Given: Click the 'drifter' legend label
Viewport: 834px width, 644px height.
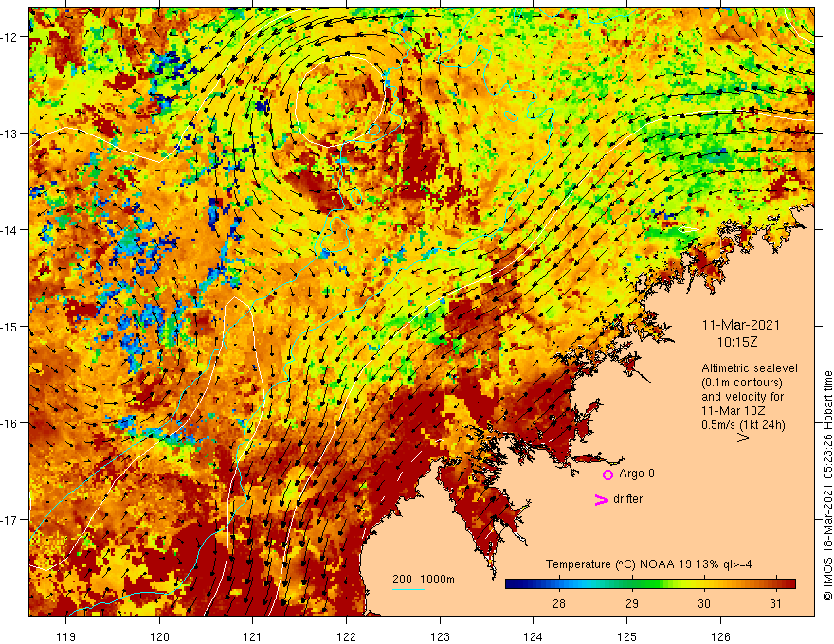Looking at the screenshot, I should 627,499.
